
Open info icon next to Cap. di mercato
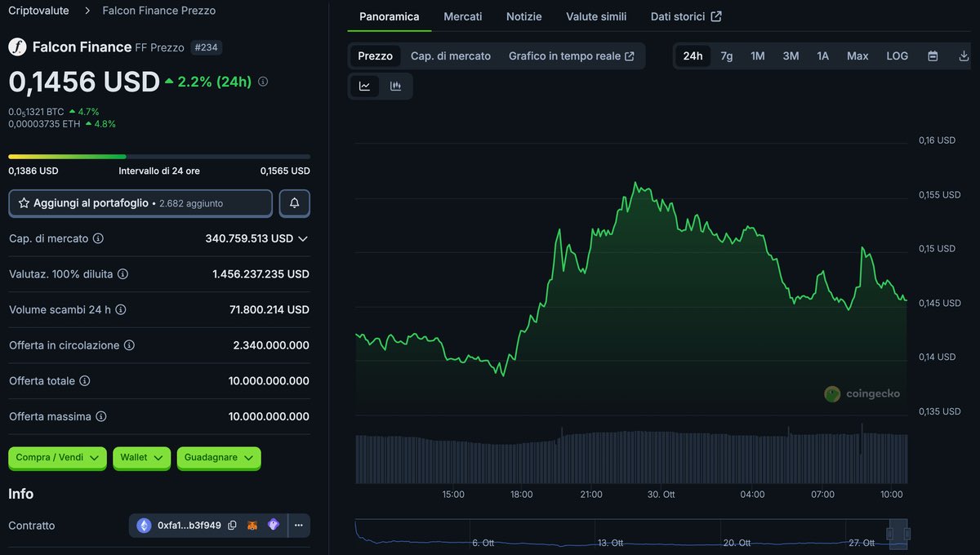coord(98,238)
